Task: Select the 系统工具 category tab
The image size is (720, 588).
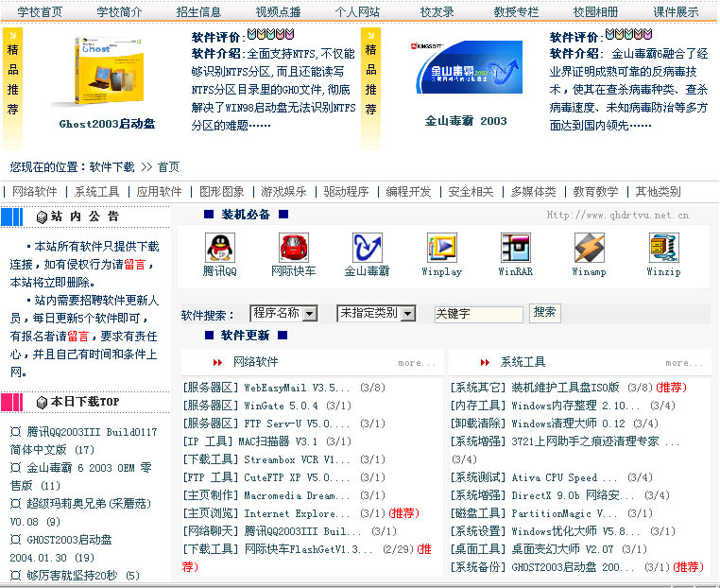Action: [x=97, y=192]
